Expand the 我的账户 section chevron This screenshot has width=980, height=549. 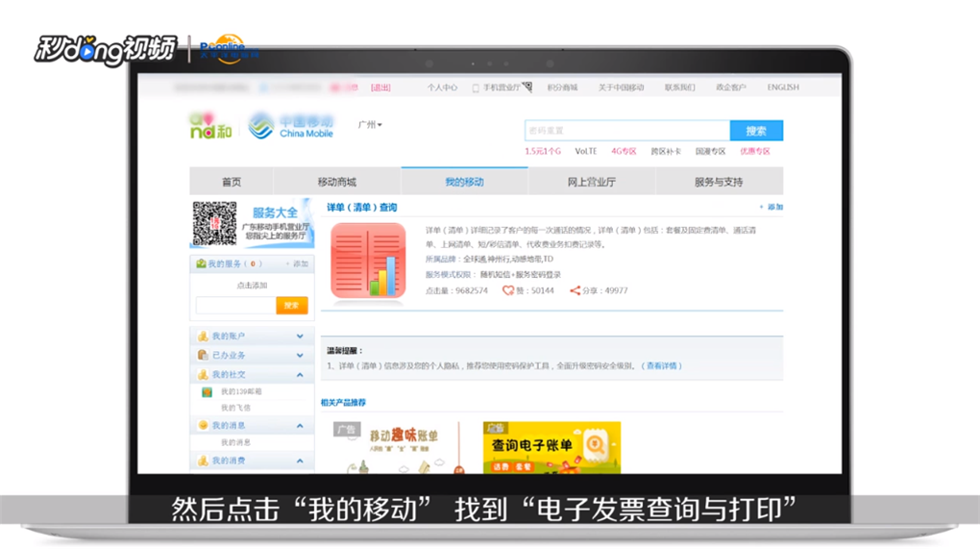[x=300, y=337]
